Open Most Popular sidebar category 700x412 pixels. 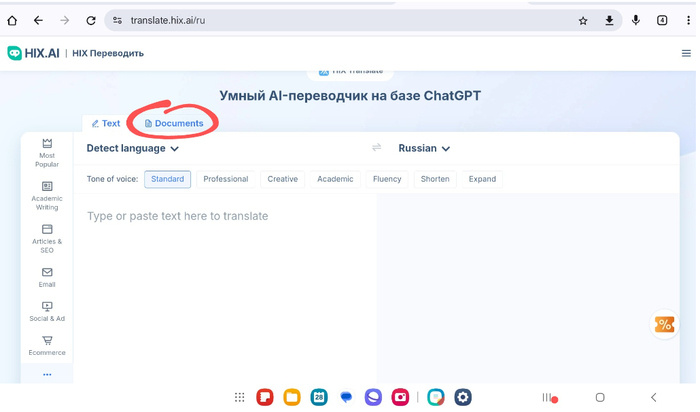tap(47, 153)
